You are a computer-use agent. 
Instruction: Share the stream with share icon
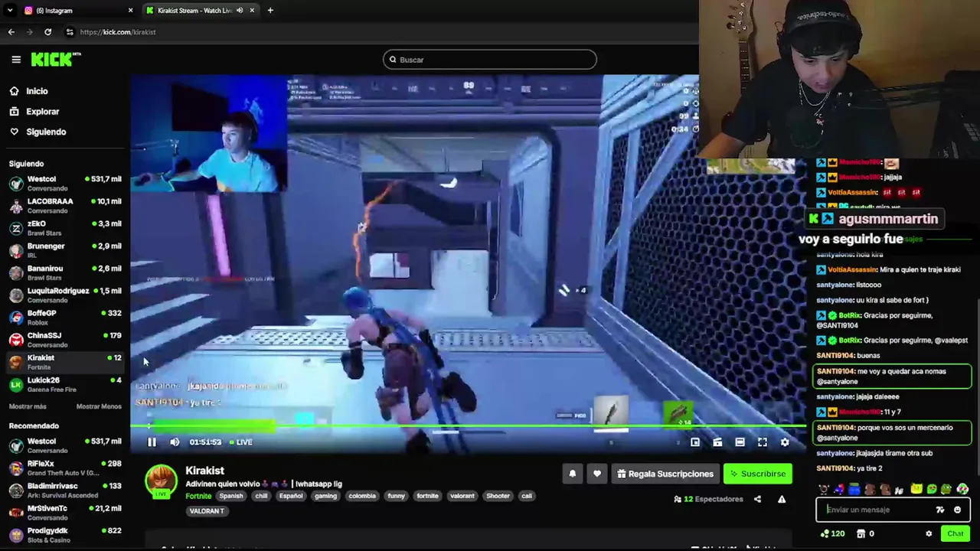click(757, 499)
